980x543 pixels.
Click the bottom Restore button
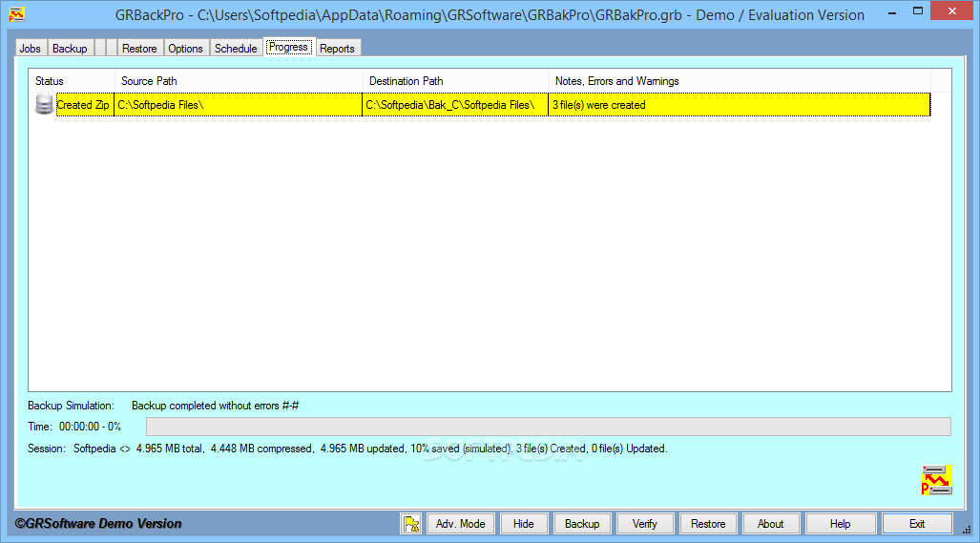tap(708, 524)
